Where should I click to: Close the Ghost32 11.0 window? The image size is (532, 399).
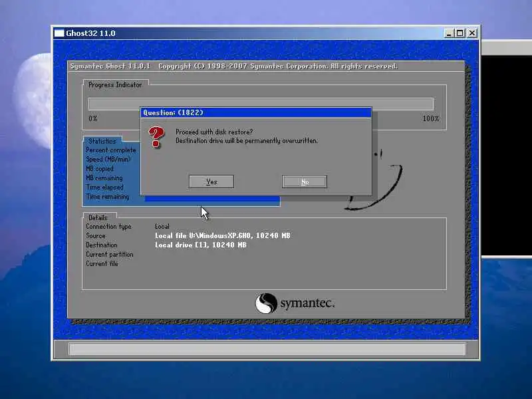click(x=472, y=33)
